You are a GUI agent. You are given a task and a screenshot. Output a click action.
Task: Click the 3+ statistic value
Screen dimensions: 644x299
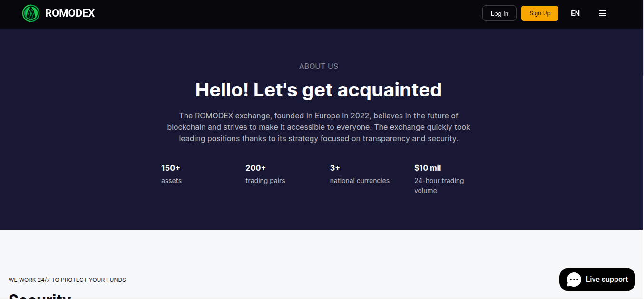(x=335, y=168)
